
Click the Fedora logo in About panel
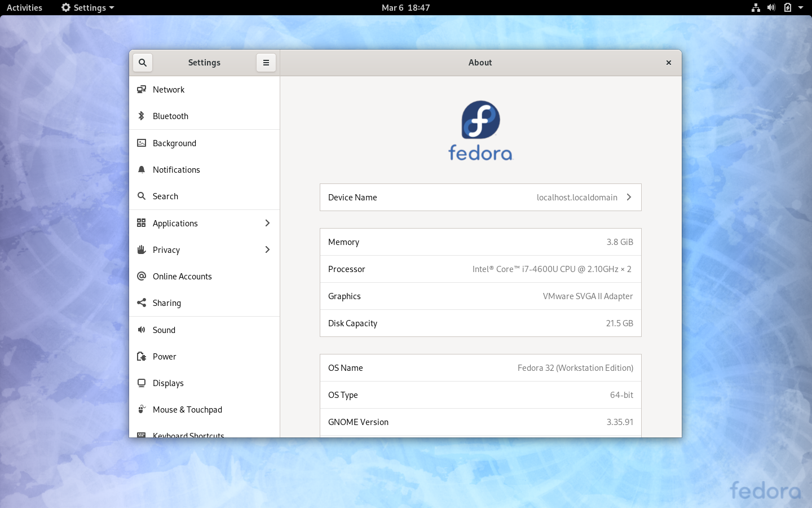(x=480, y=130)
